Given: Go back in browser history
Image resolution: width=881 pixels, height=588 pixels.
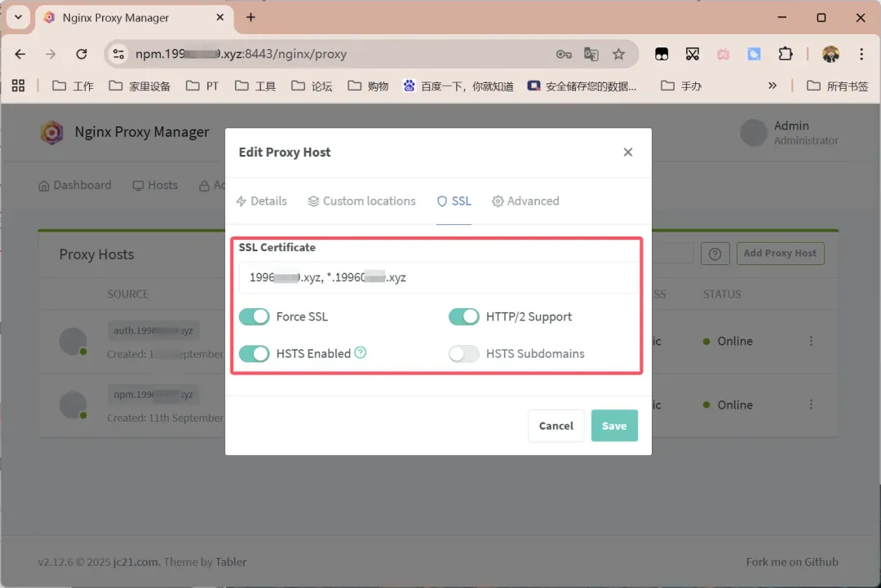Looking at the screenshot, I should tap(20, 54).
